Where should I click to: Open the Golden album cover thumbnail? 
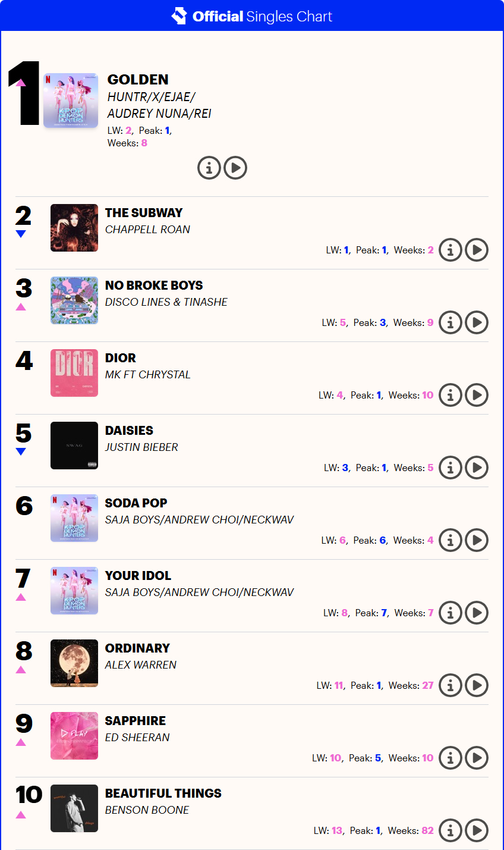pos(71,101)
